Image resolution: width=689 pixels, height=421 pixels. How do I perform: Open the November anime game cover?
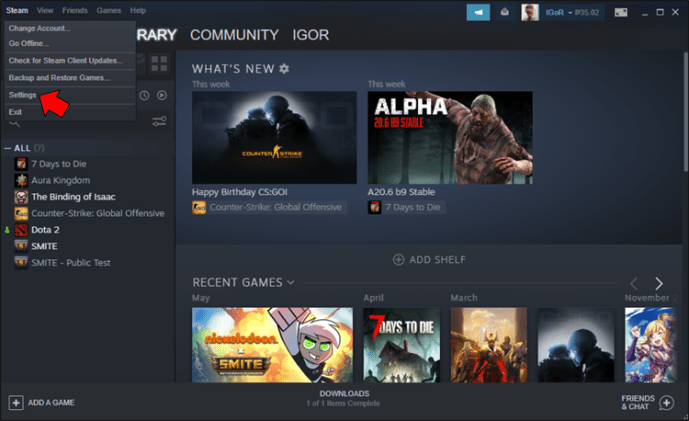[650, 345]
